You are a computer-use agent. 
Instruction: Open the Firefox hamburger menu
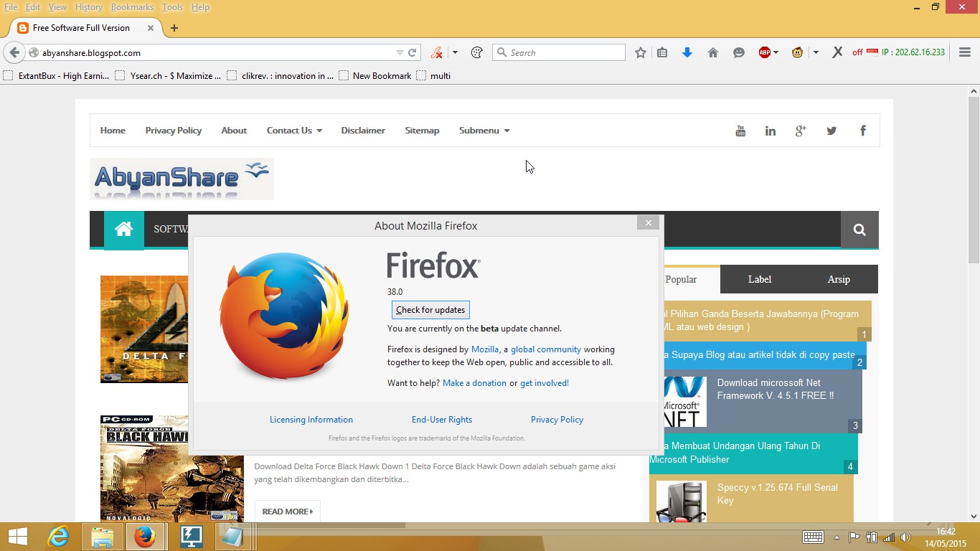tap(965, 52)
